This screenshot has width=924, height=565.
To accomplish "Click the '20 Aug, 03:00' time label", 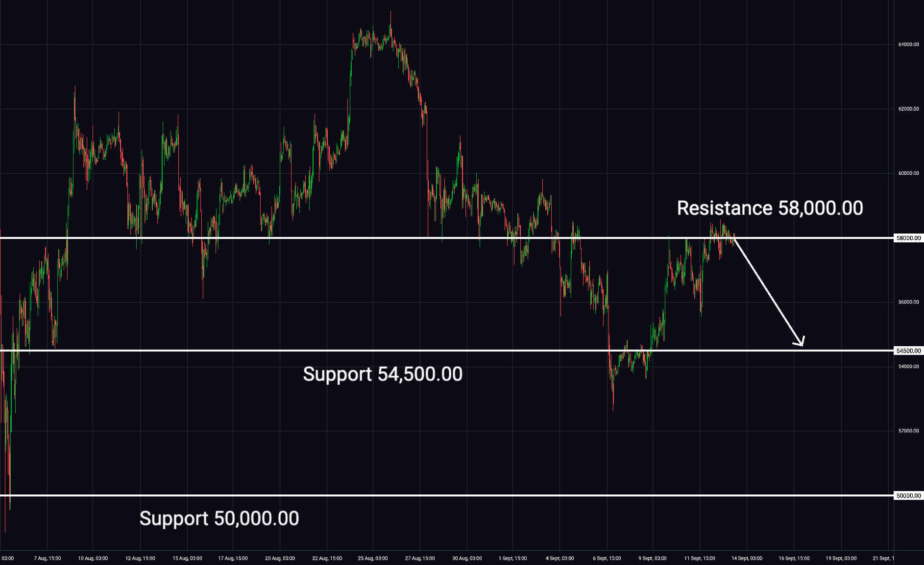I will click(x=280, y=558).
